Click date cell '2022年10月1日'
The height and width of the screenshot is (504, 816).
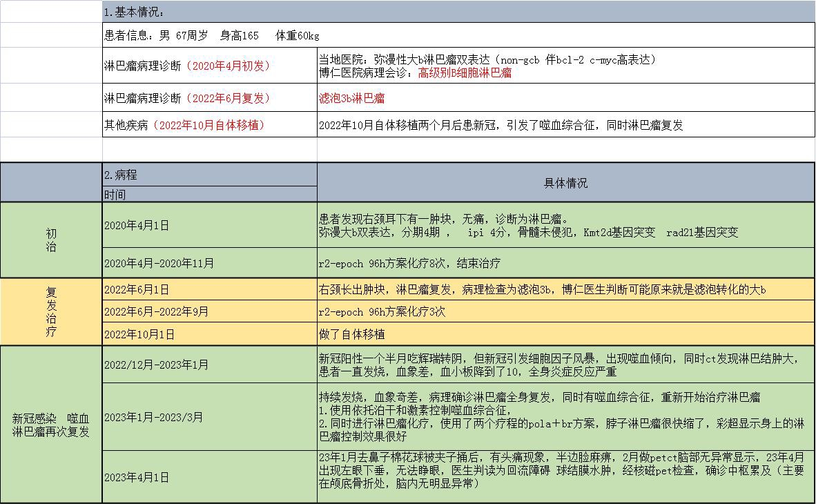click(210, 333)
